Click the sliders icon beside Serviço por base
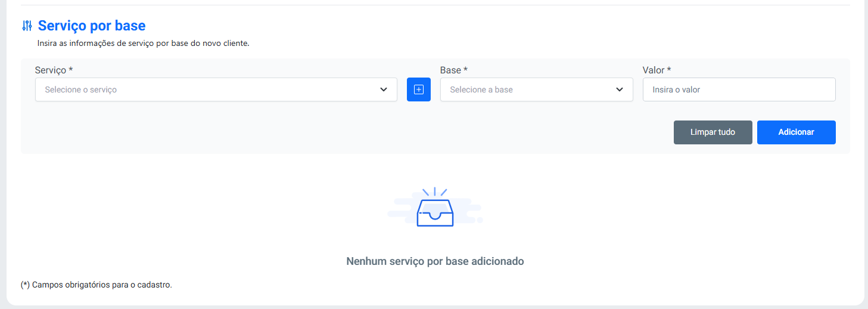868x309 pixels. [27, 26]
